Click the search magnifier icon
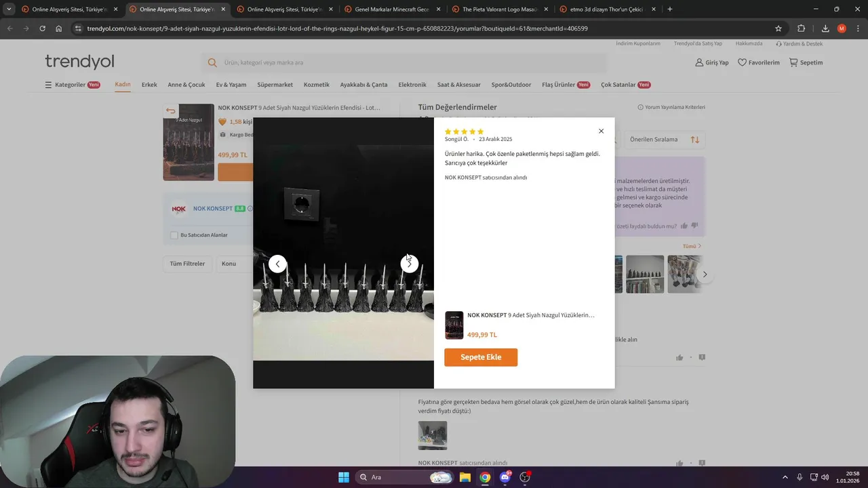 (x=212, y=62)
